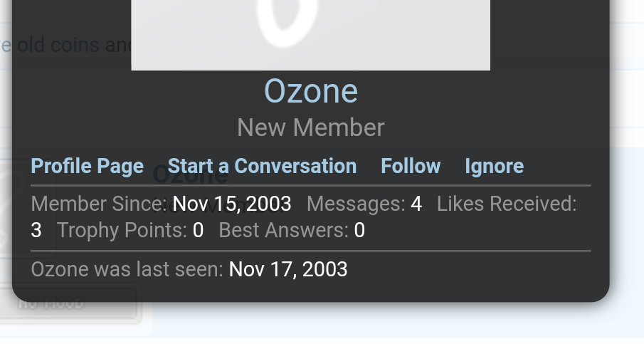Screen dimensions: 644x344
Task: Click the New Member title text
Action: tap(311, 127)
